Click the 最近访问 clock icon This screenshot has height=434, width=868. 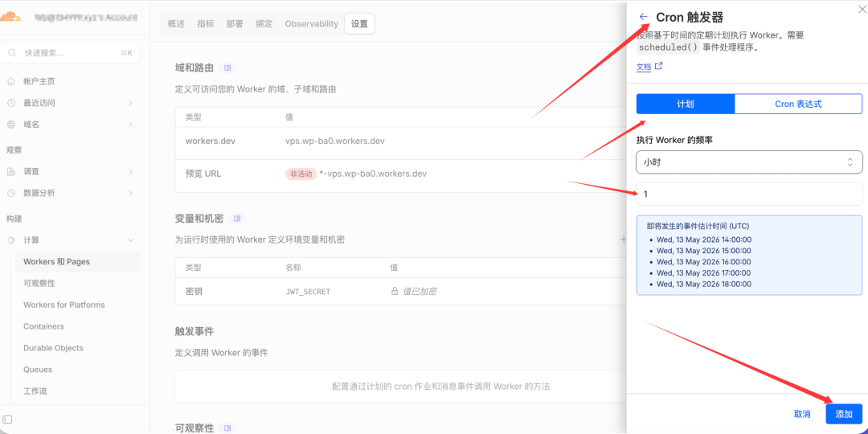click(x=11, y=103)
